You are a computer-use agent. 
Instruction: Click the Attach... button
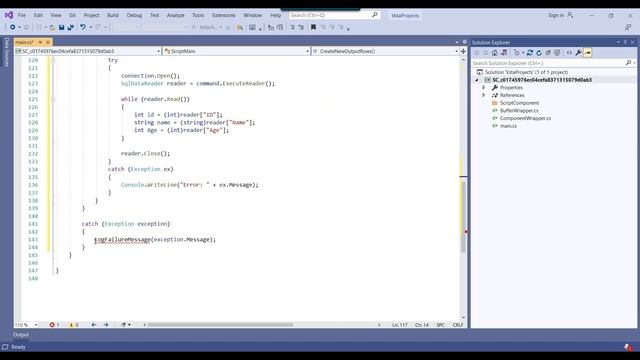coord(208,27)
